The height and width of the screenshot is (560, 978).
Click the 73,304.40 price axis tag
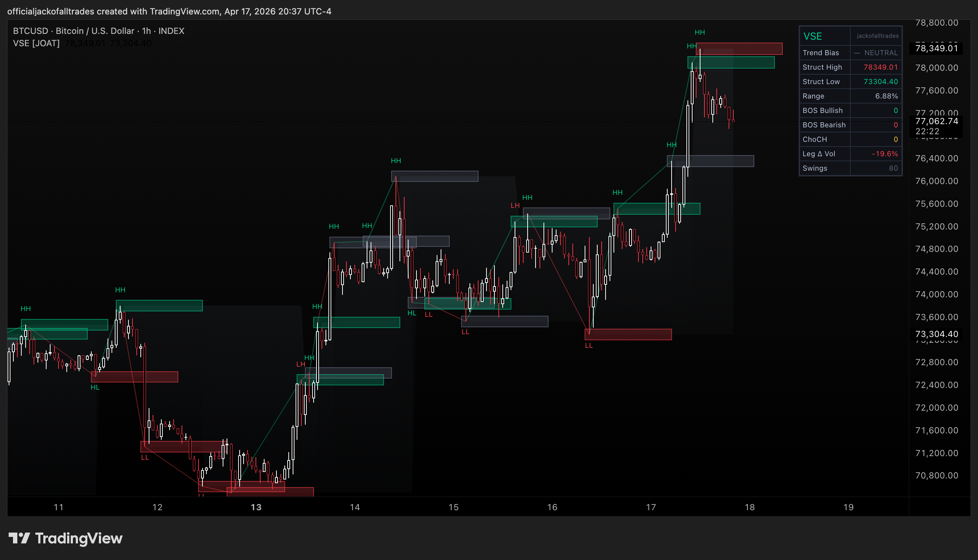click(936, 334)
